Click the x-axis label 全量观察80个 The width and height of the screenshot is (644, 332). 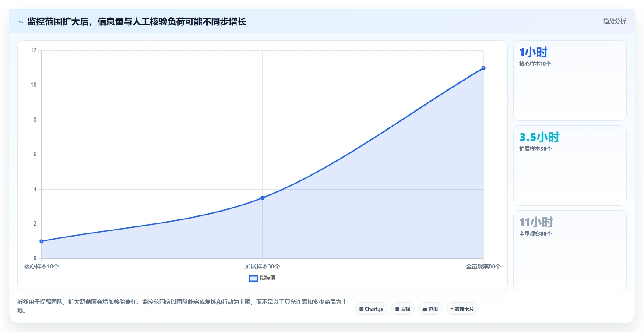pos(483,266)
